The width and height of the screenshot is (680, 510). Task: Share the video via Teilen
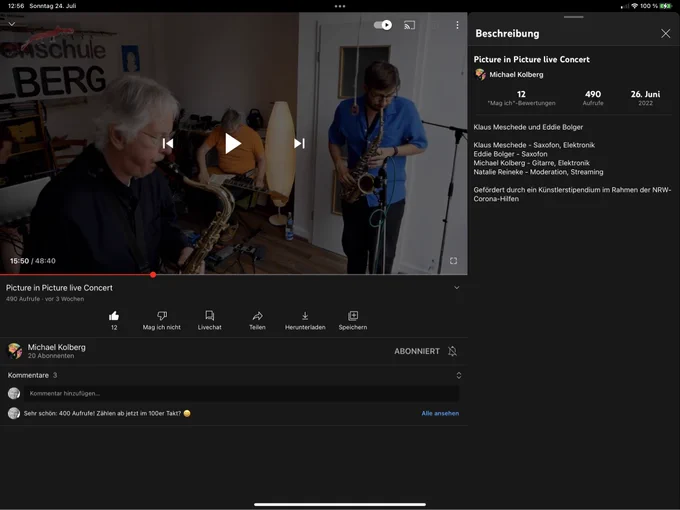point(257,320)
